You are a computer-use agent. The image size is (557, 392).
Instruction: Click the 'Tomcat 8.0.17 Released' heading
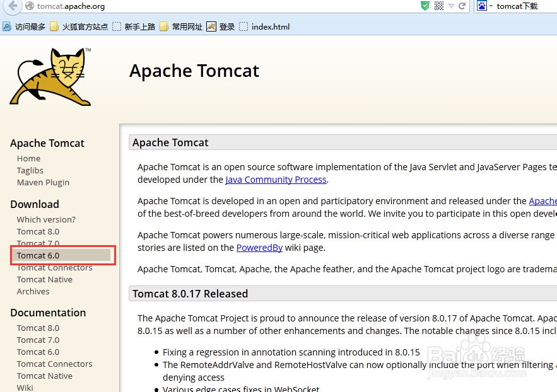190,294
